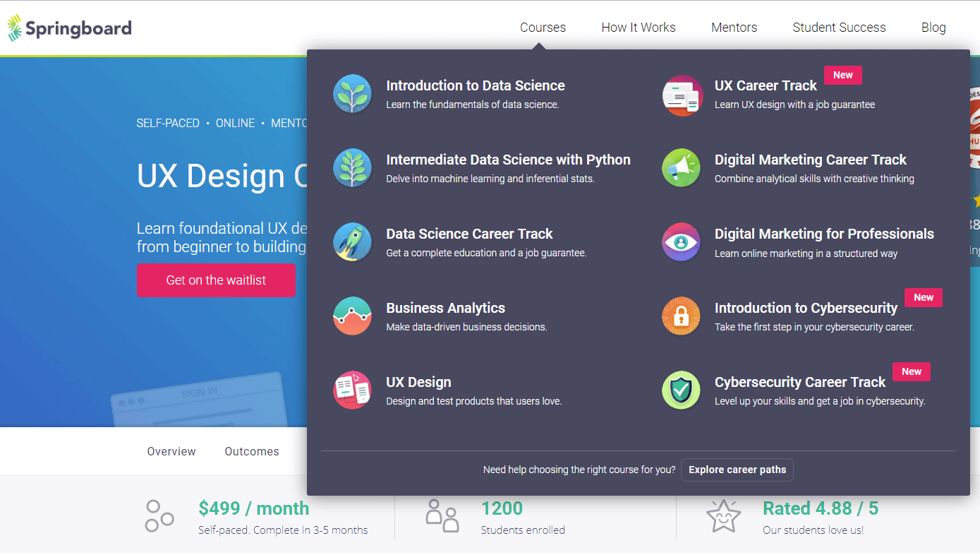This screenshot has width=980, height=555.
Task: Click 'Learn online marketing in a structured way'
Action: (806, 253)
